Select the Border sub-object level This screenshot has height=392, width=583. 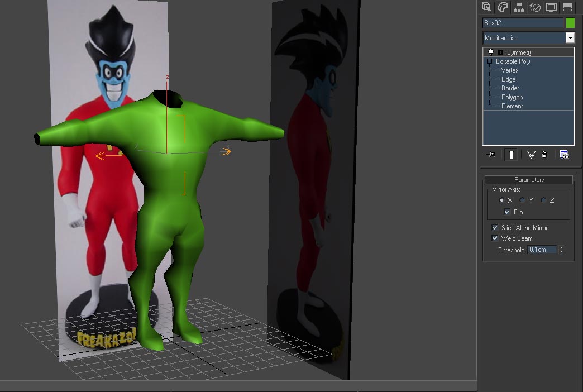click(510, 88)
